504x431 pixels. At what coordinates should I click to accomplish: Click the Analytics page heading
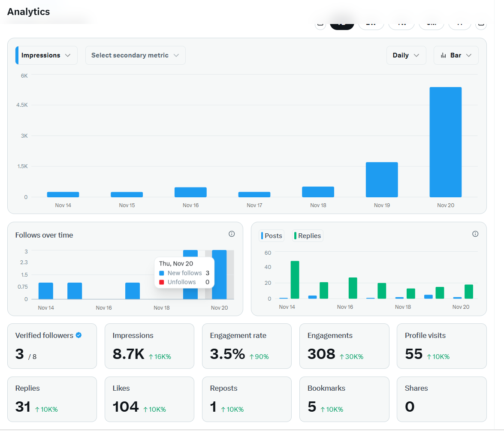pyautogui.click(x=29, y=12)
